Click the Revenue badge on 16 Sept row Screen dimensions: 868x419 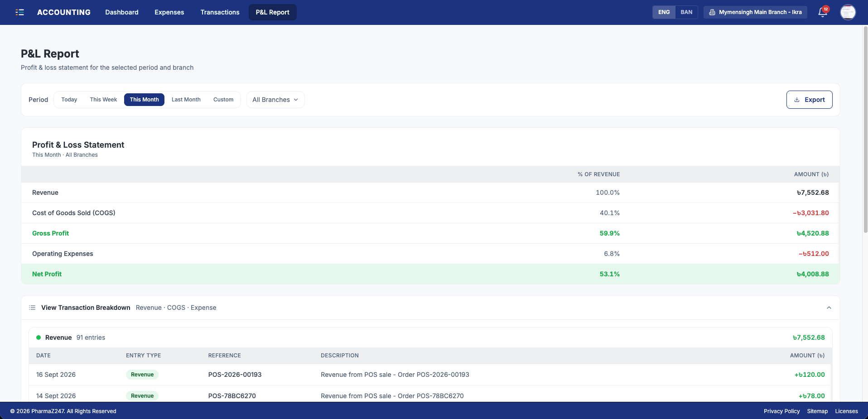[x=142, y=375]
